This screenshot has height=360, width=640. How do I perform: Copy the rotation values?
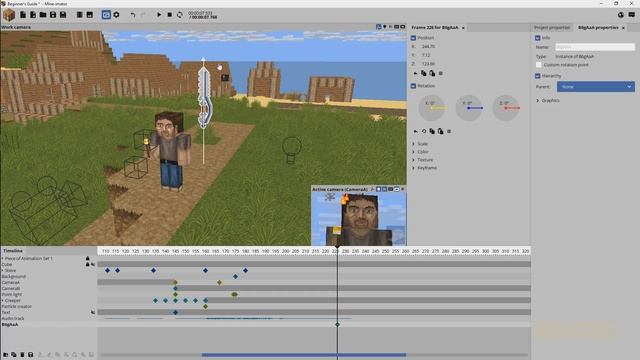[432, 131]
